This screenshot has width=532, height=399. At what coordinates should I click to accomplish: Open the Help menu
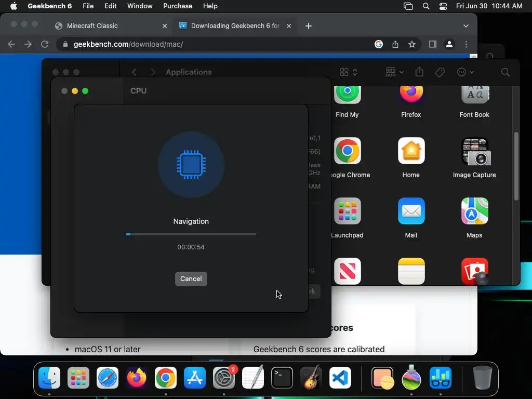210,6
